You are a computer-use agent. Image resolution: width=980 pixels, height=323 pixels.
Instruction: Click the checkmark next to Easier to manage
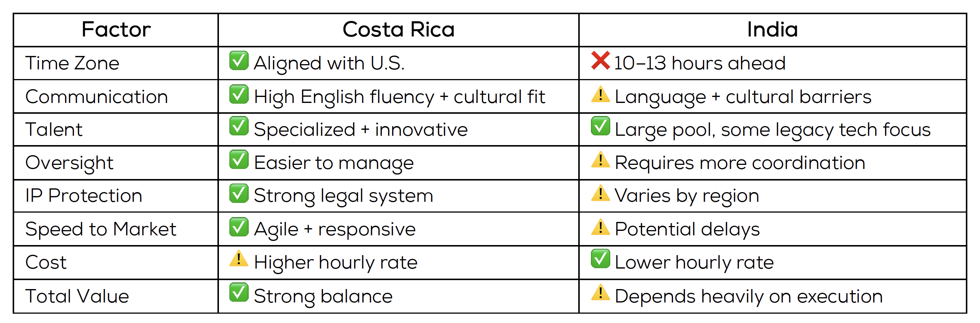click(x=239, y=159)
